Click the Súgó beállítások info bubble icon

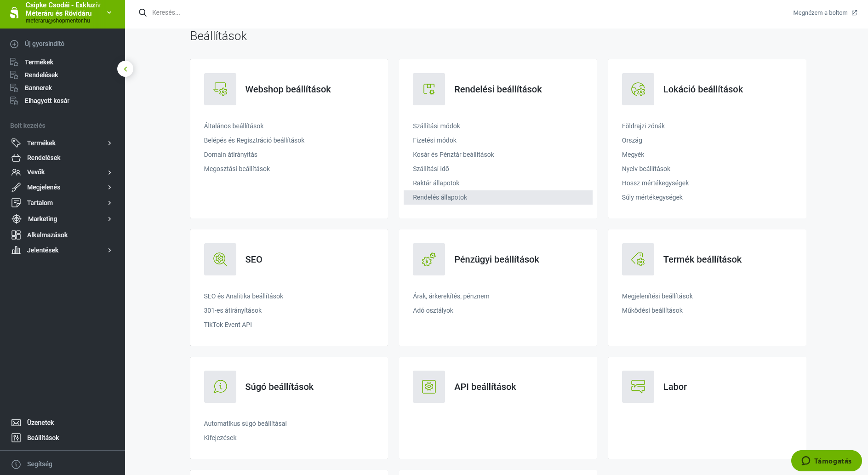coord(220,387)
